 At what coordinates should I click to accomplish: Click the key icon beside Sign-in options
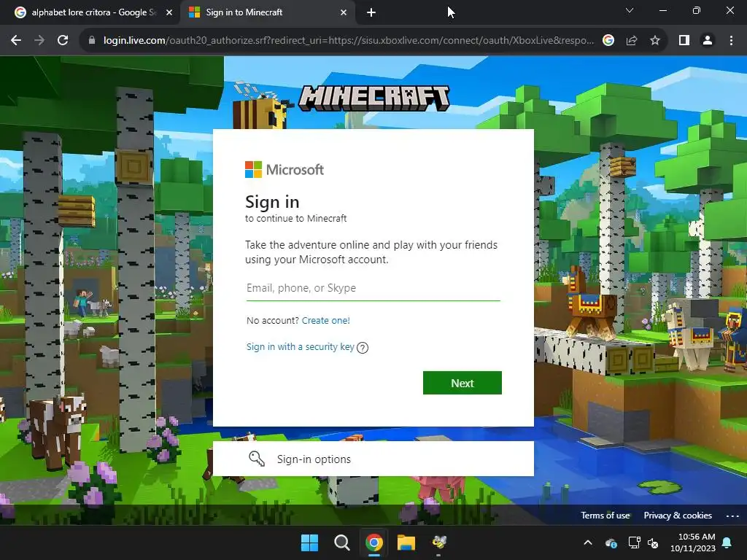pyautogui.click(x=257, y=459)
